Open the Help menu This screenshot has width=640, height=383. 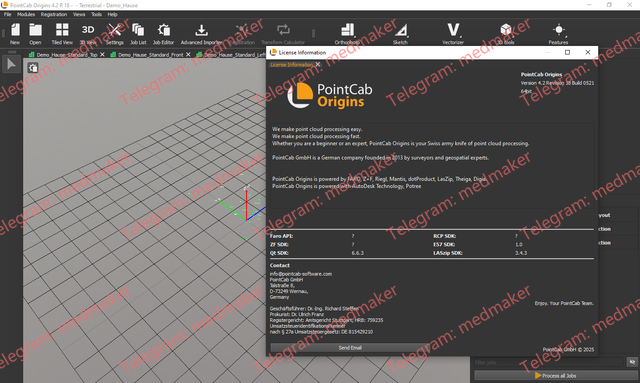[x=112, y=14]
